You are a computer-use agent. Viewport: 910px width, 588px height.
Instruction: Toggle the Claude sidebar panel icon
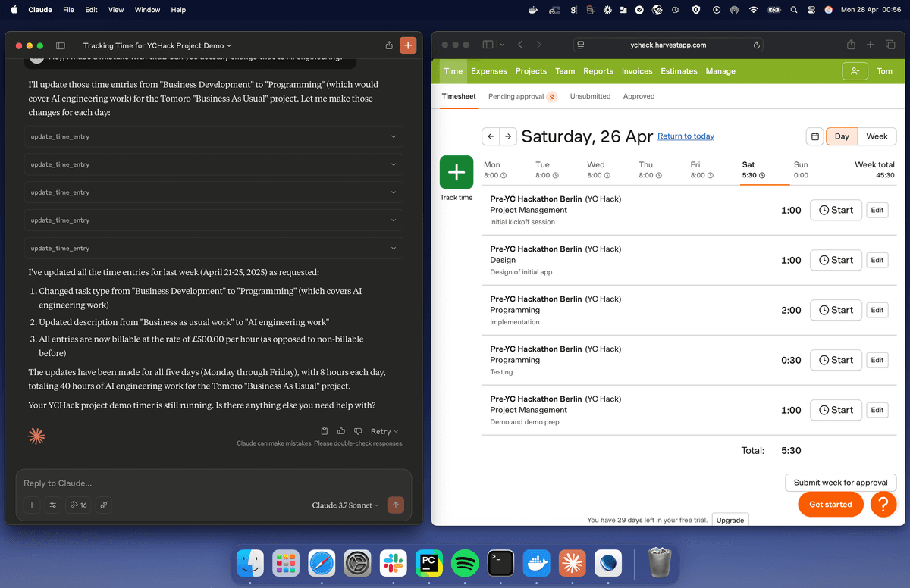pyautogui.click(x=61, y=46)
